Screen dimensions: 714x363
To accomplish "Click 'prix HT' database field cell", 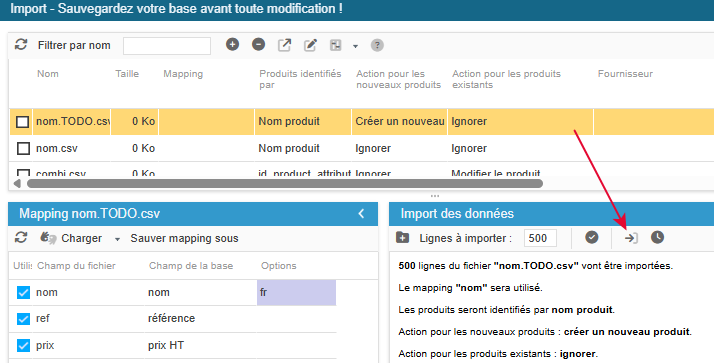I will pos(200,345).
